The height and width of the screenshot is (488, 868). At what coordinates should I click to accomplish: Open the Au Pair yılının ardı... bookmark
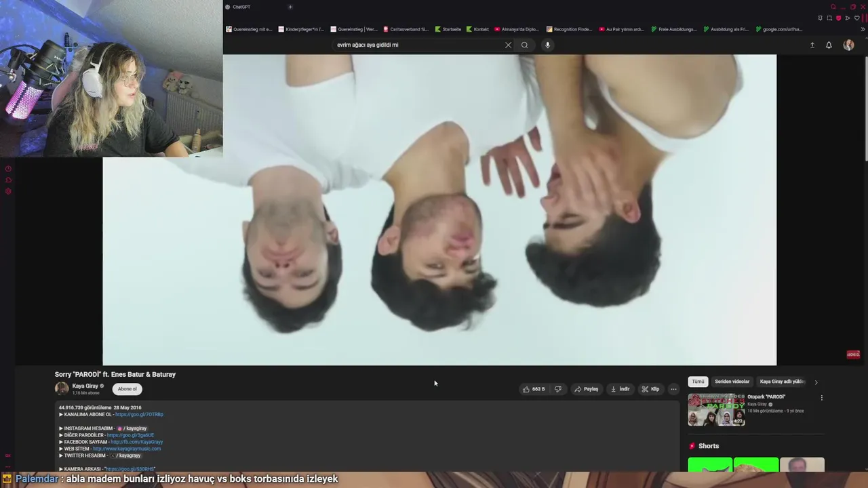click(622, 29)
